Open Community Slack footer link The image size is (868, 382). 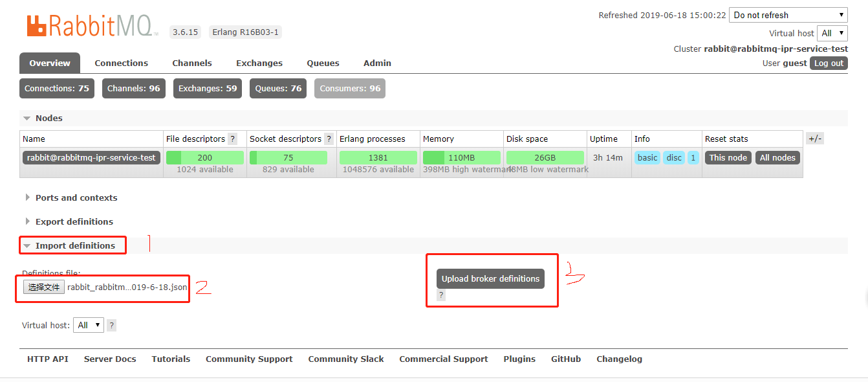click(x=346, y=359)
